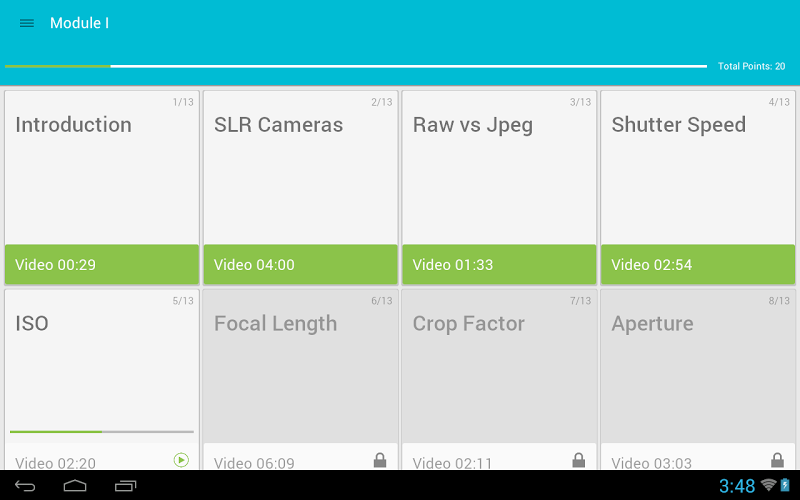
Task: Click the ISO lesson progress bar
Action: 102,432
